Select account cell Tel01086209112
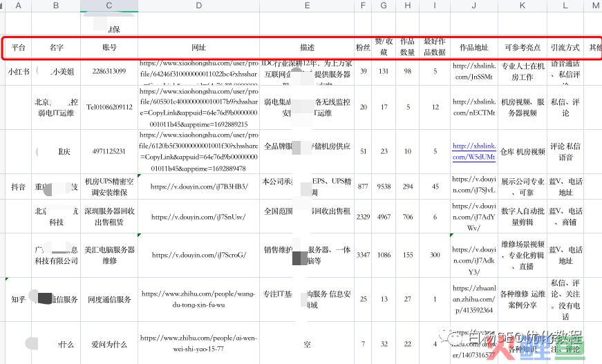Viewport: 602px width, 364px height. pos(109,107)
